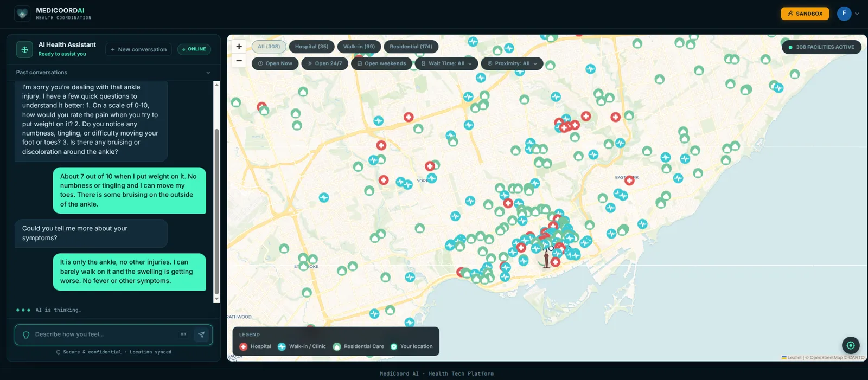Click the shield icon beside Secure & confidential
868x380 pixels.
59,352
